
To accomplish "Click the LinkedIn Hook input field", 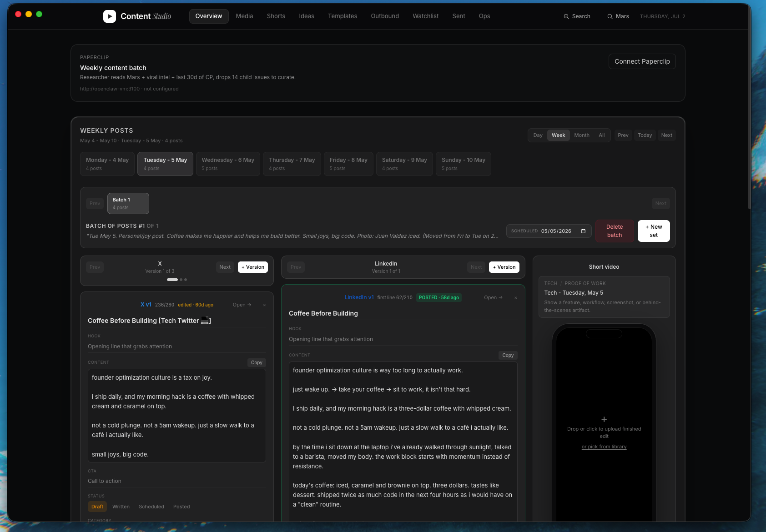I will coord(403,339).
